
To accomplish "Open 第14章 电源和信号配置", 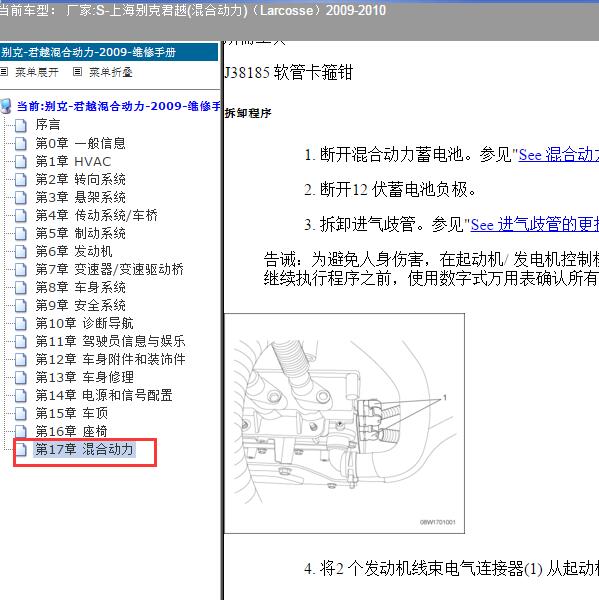I will (x=104, y=395).
